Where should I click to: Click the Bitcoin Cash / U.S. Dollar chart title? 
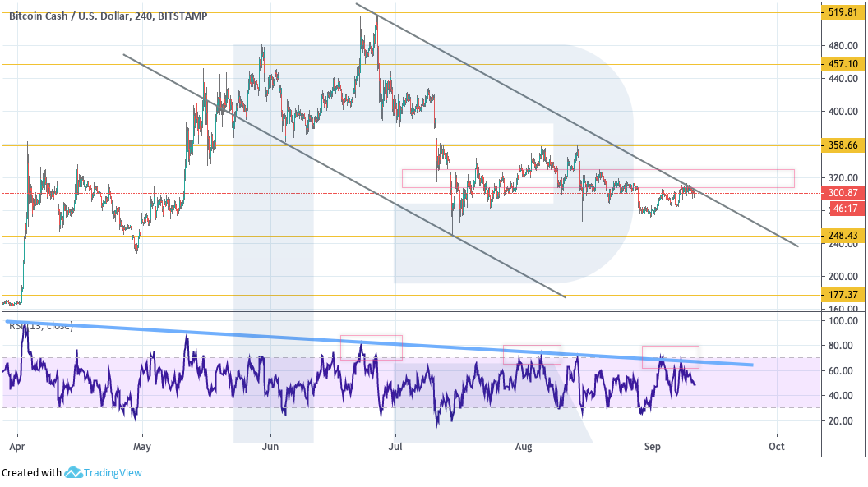108,16
